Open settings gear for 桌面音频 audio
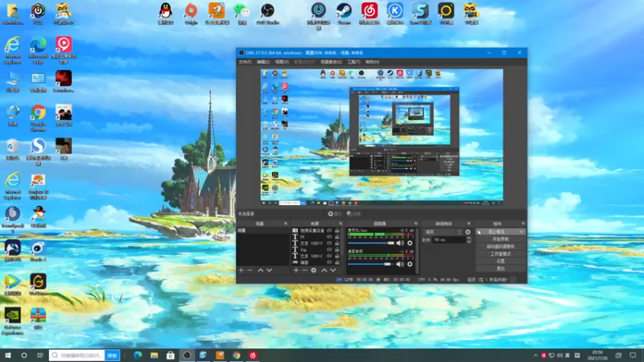Viewport: 644px width, 362px height. point(410,264)
